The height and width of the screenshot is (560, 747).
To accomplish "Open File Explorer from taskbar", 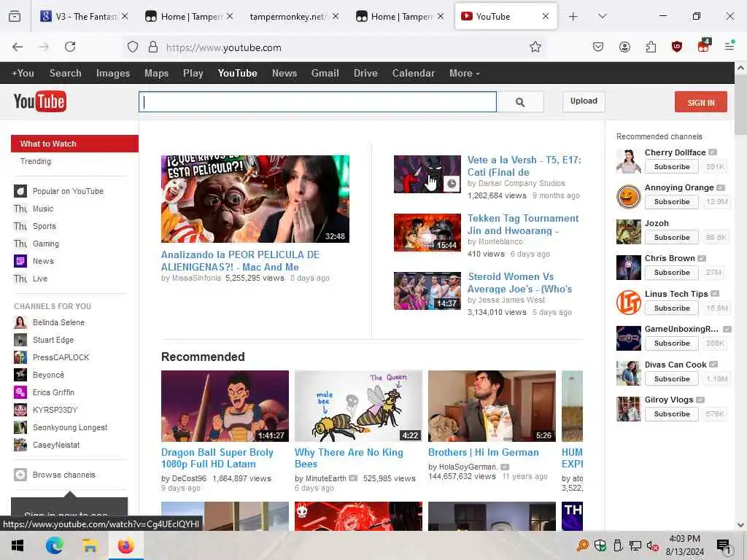I will pyautogui.click(x=90, y=545).
